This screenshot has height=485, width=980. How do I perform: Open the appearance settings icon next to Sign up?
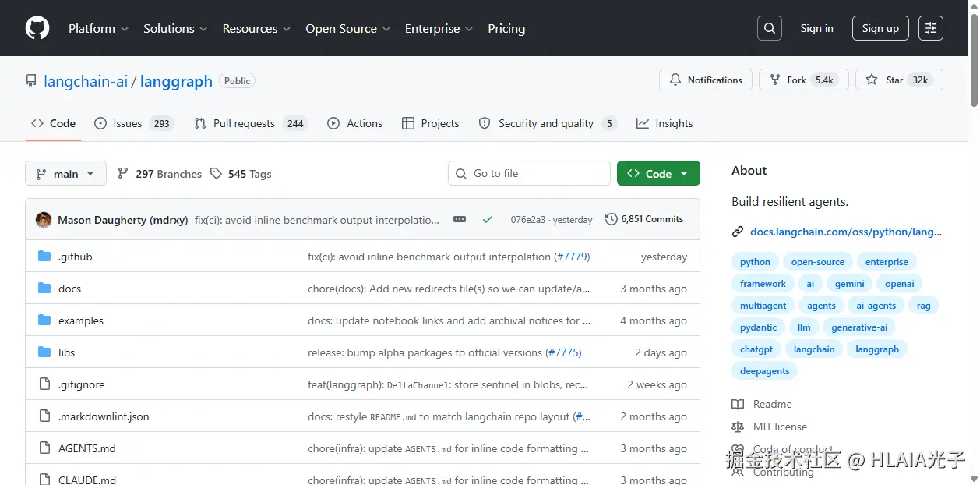931,28
